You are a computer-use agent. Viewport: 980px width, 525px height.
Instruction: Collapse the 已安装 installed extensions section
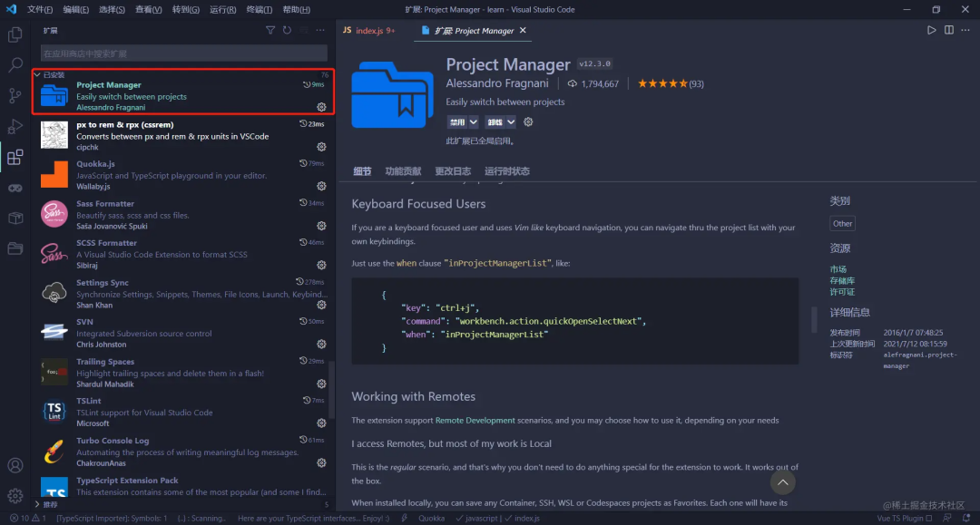[x=49, y=74]
